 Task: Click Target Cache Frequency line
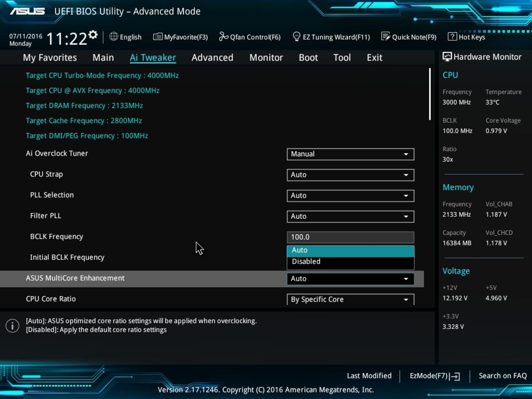[84, 121]
